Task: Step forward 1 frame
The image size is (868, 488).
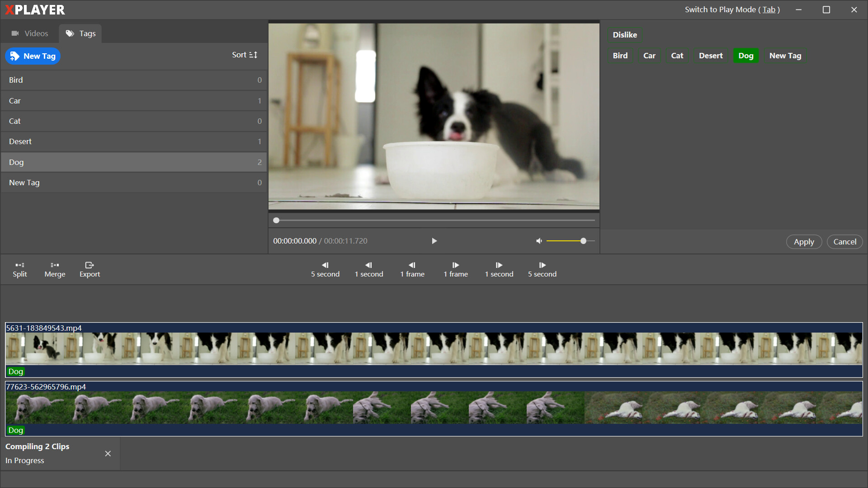Action: (456, 270)
